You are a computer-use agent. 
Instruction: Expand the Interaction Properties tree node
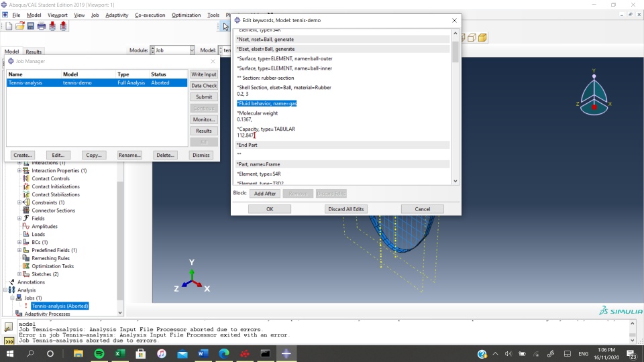(x=19, y=170)
